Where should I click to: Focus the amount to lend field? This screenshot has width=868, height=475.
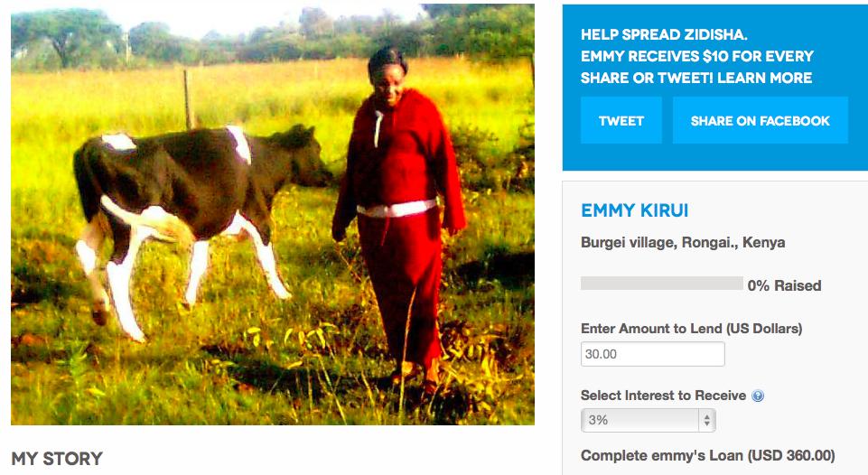(653, 354)
